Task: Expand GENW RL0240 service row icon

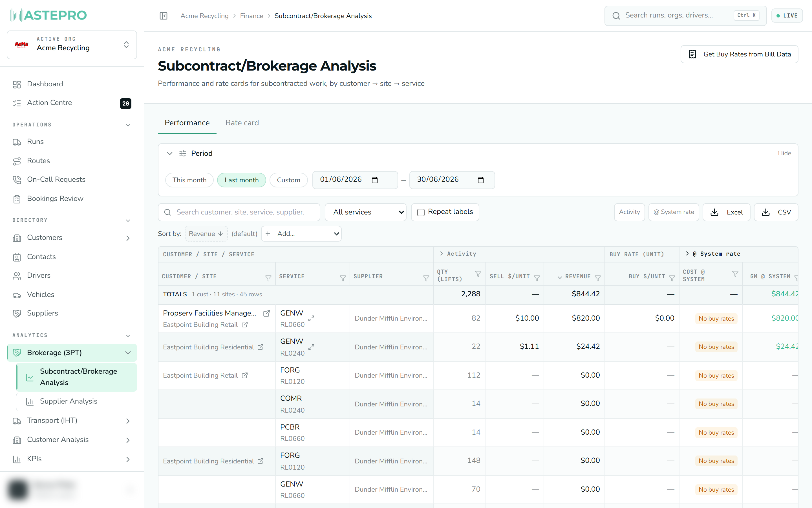Action: point(311,347)
